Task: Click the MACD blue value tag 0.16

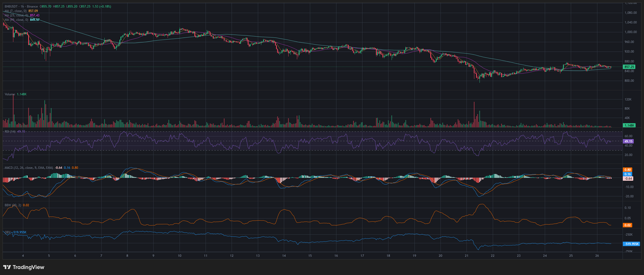Action: click(627, 174)
